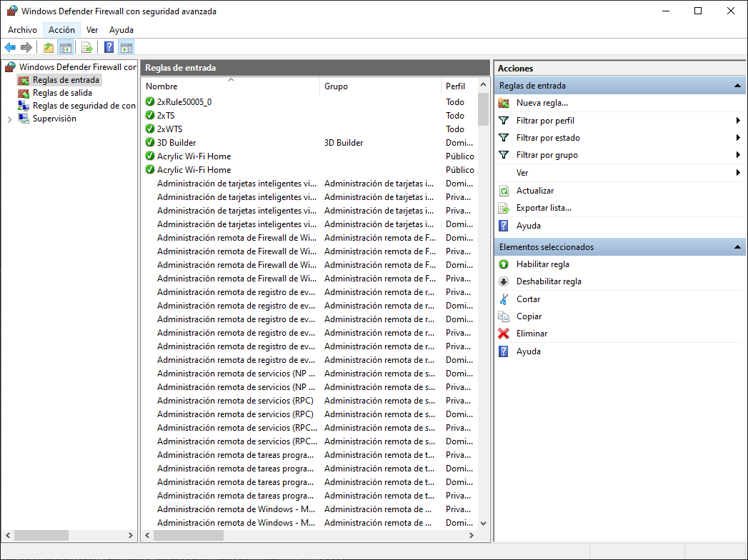Click the rules list horizontal scrollbar right arrow
The height and width of the screenshot is (560, 748).
point(472,535)
